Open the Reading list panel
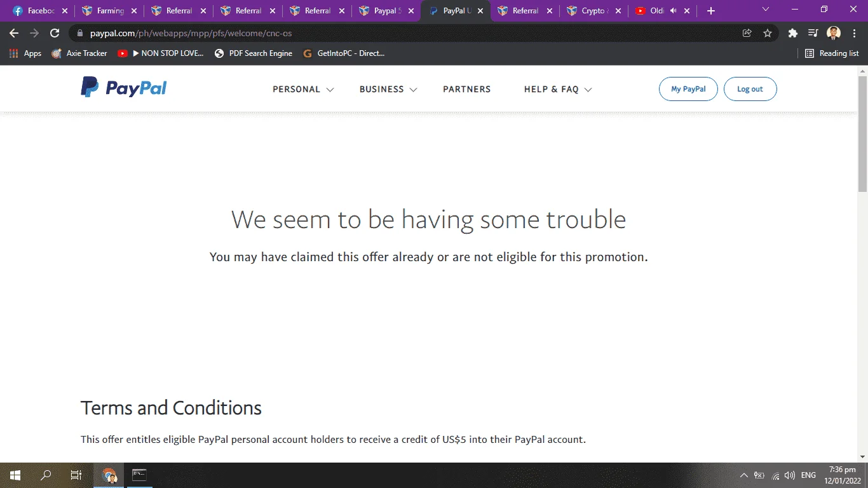Image resolution: width=868 pixels, height=488 pixels. [x=832, y=53]
